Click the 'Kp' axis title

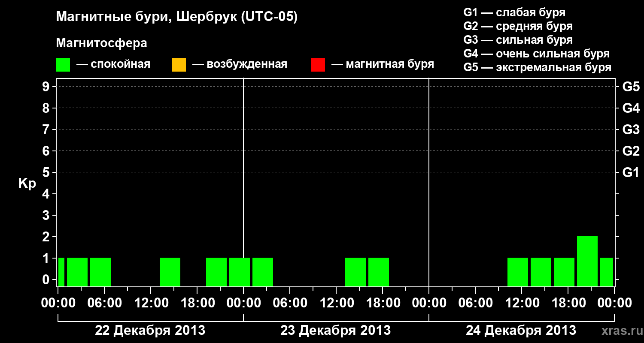click(x=27, y=184)
